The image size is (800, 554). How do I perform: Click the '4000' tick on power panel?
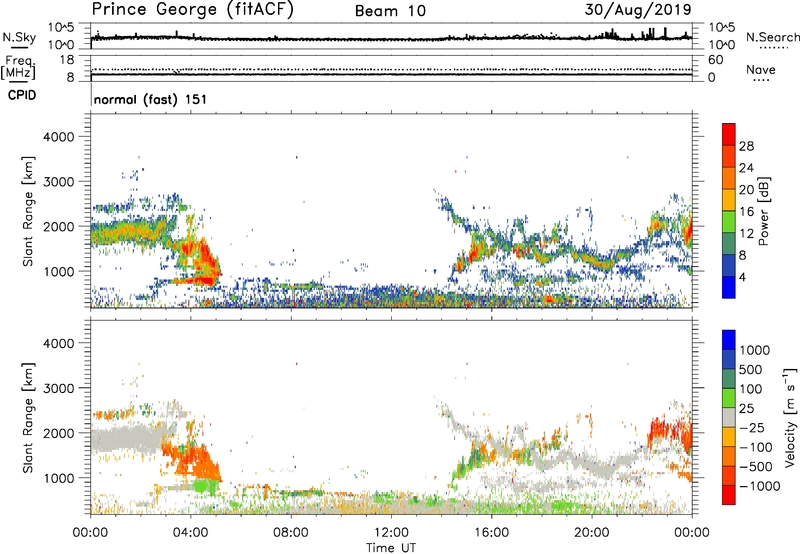click(58, 137)
